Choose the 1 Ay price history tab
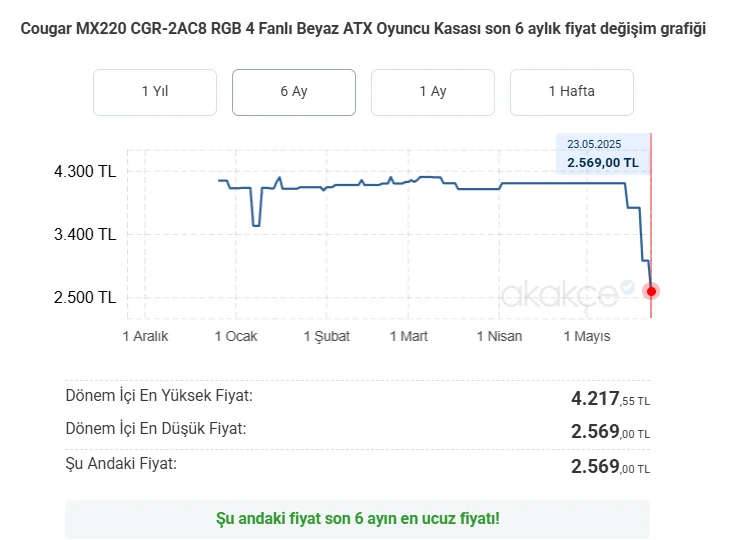Image resolution: width=756 pixels, height=540 pixels. (x=432, y=92)
